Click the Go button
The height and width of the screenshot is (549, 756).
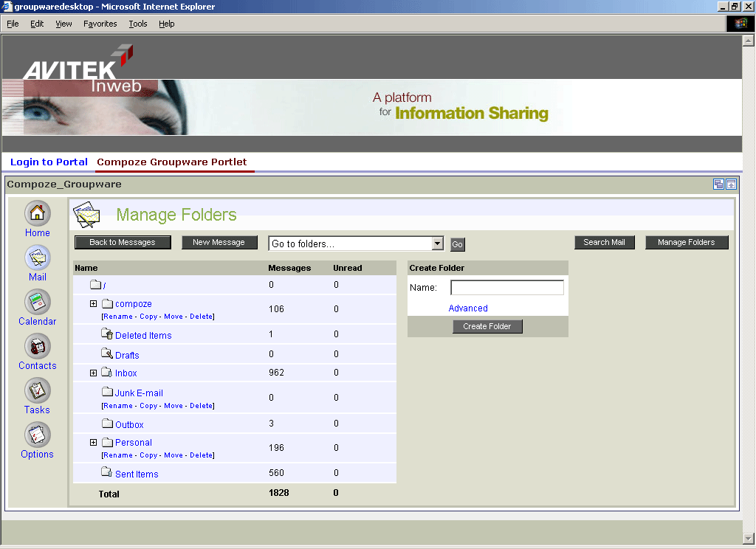[x=457, y=244]
